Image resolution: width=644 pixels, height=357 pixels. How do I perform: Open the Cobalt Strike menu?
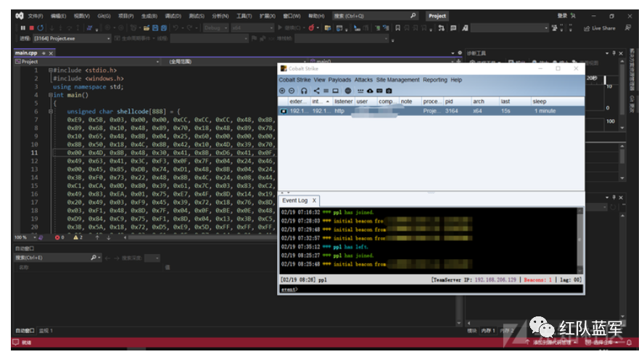click(x=294, y=80)
